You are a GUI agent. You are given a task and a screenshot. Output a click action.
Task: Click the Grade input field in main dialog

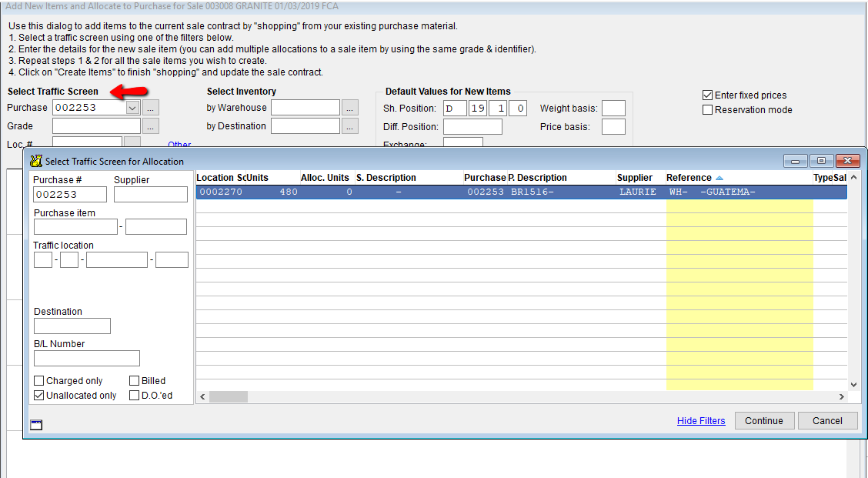pyautogui.click(x=96, y=125)
